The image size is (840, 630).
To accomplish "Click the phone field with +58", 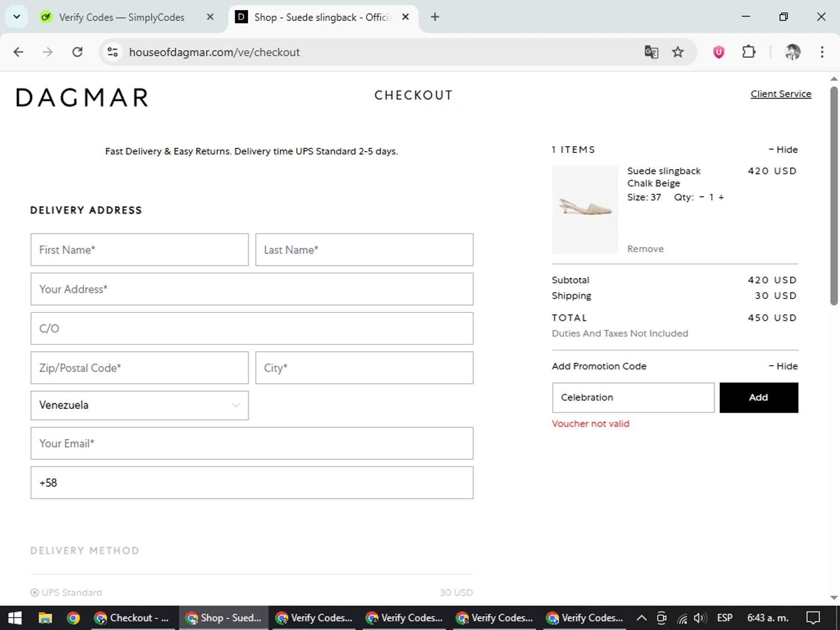I will 252,483.
